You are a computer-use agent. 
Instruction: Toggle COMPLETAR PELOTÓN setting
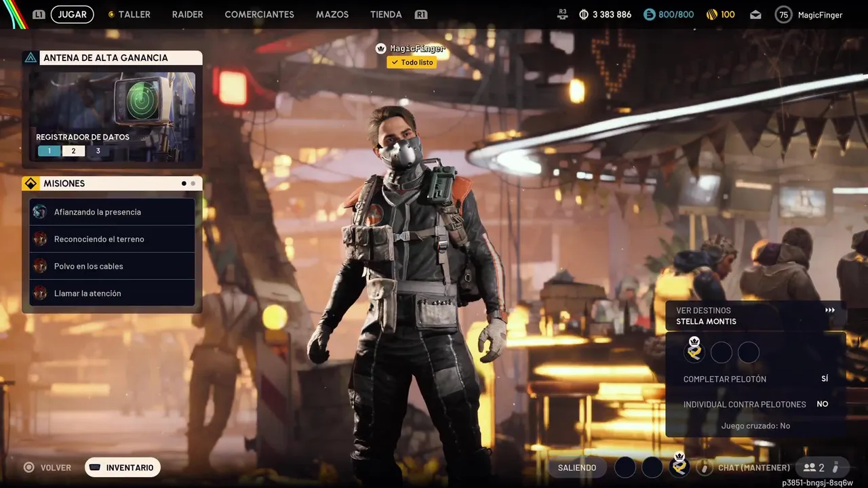pos(755,379)
